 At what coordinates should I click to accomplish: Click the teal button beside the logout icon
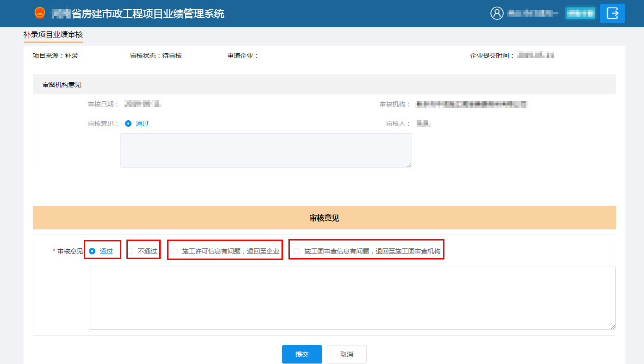[x=580, y=13]
